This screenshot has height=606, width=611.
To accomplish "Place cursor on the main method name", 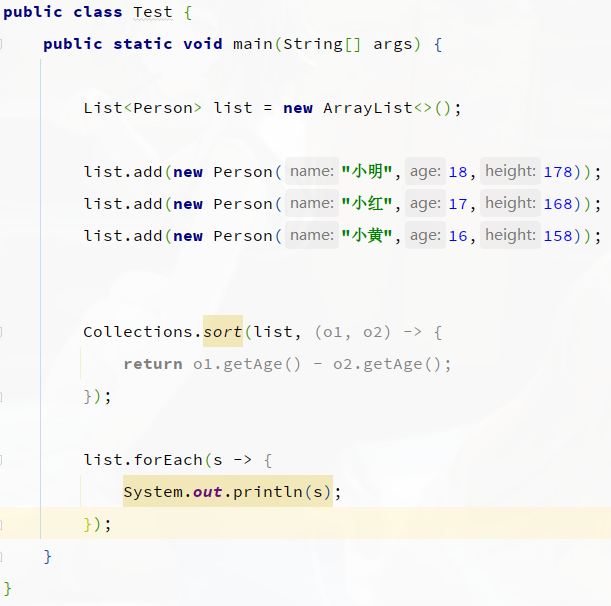I will click(253, 44).
